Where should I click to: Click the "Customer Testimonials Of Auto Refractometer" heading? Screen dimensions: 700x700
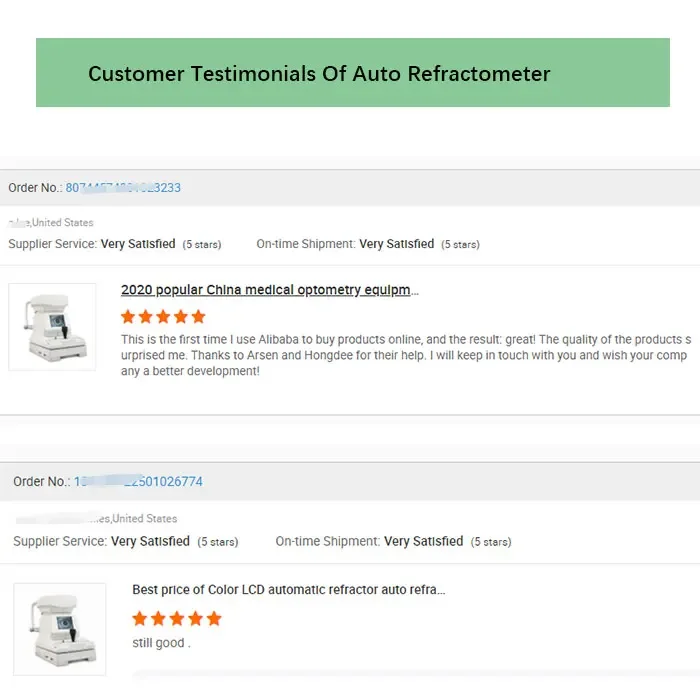319,74
